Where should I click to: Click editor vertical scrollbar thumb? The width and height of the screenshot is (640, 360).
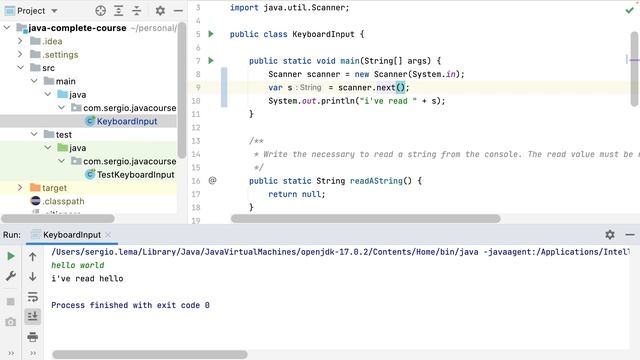pyautogui.click(x=634, y=69)
